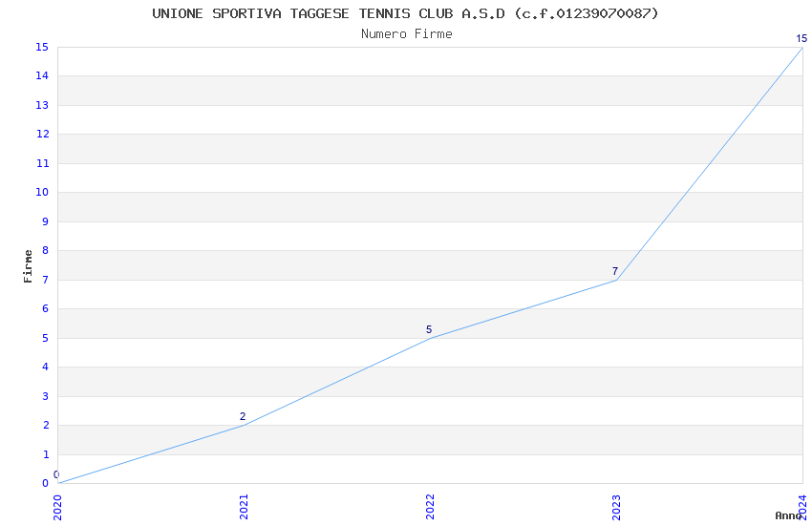Click the 'Anno' x-axis label

click(788, 515)
